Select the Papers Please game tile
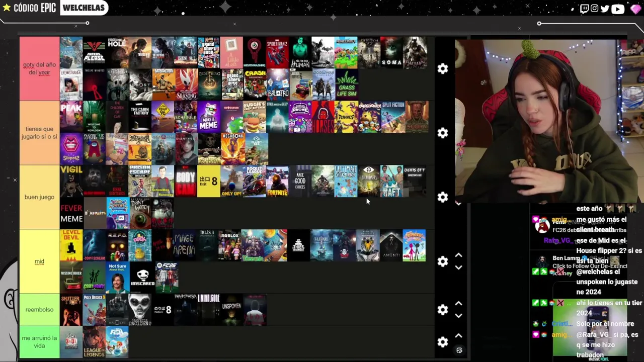The height and width of the screenshot is (362, 644). point(94,52)
